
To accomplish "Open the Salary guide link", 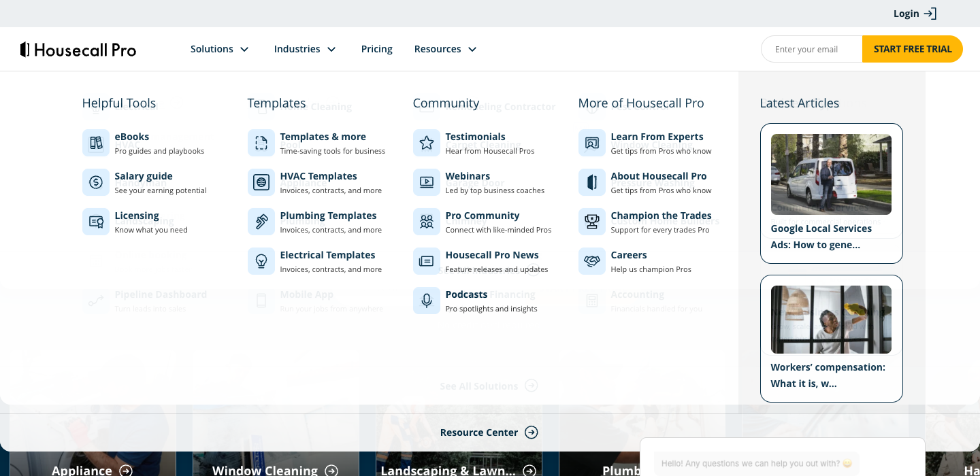I will point(144,176).
